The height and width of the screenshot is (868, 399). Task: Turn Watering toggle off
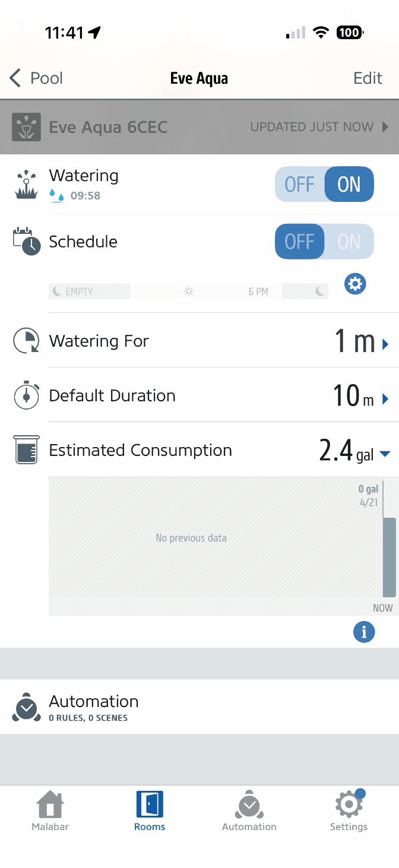pos(300,185)
